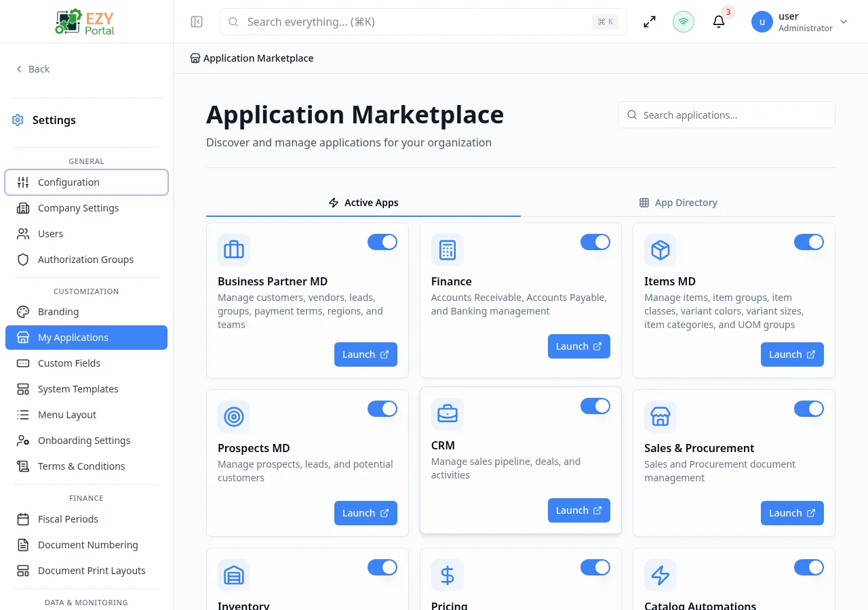This screenshot has width=868, height=610.
Task: Click the ⌘K shortcut badge
Action: tap(606, 22)
